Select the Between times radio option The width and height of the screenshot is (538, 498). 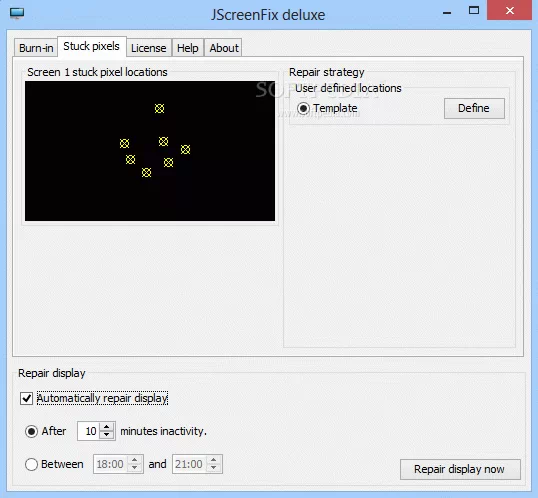pos(32,464)
